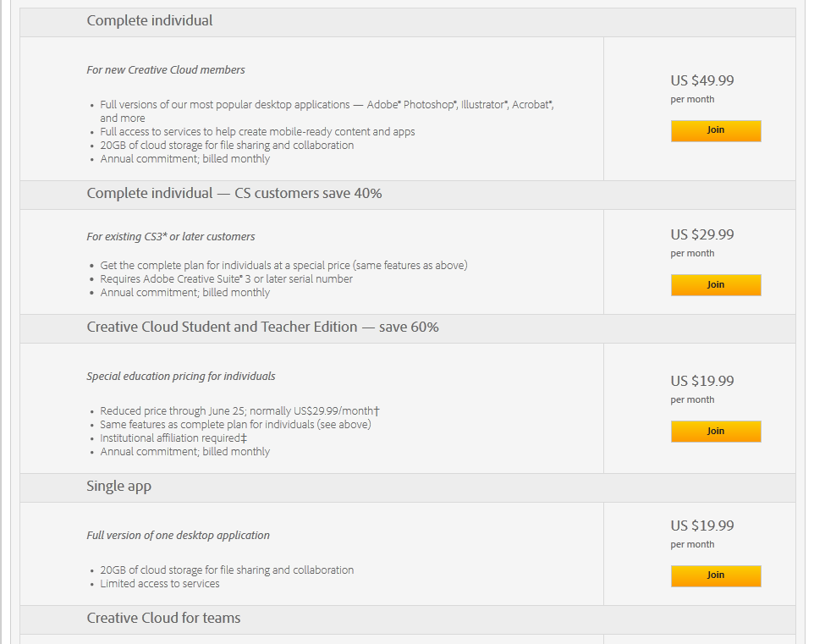
Task: Select the "Single app" section heading
Action: (x=119, y=487)
